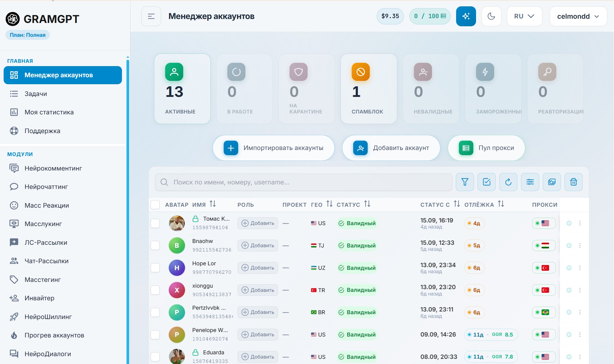Click the select-all checkmark toolbar icon
The height and width of the screenshot is (364, 614).
(x=487, y=182)
